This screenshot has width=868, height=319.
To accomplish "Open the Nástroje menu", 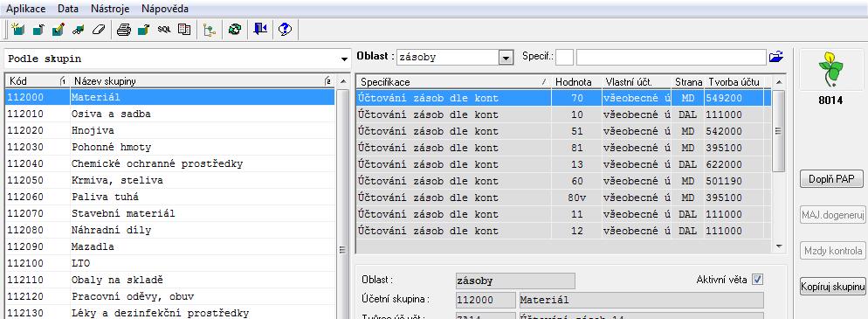I will pyautogui.click(x=109, y=9).
